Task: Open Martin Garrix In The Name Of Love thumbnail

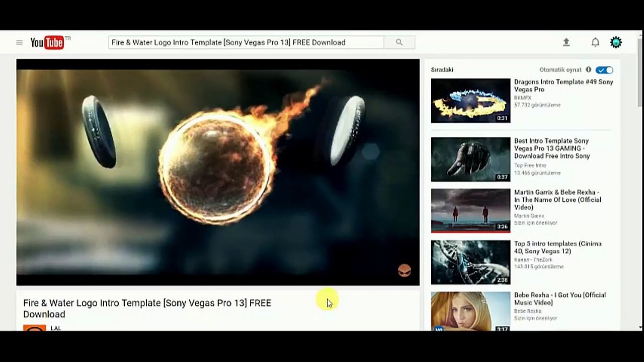Action: pyautogui.click(x=470, y=211)
